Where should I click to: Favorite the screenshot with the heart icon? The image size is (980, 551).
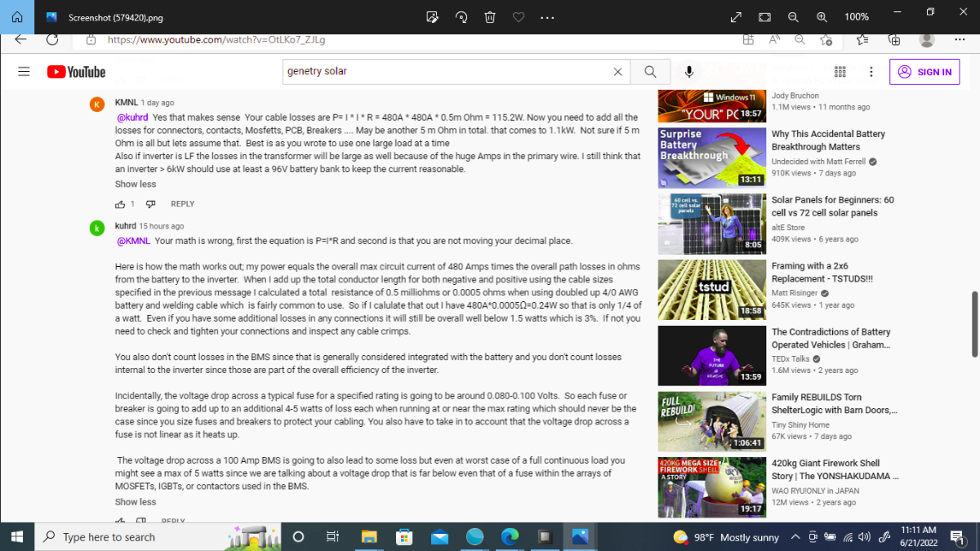click(x=518, y=16)
